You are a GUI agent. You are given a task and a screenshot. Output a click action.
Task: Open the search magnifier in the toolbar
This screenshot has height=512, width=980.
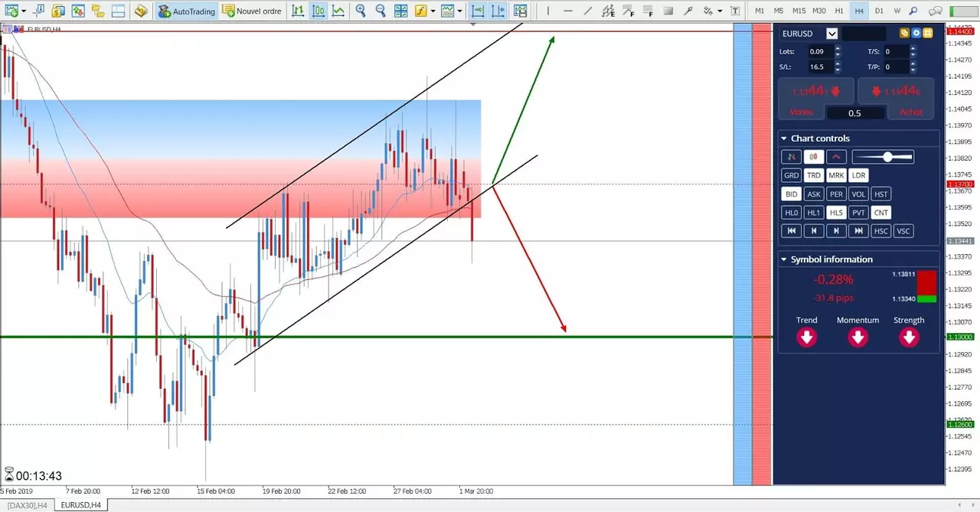tap(913, 11)
